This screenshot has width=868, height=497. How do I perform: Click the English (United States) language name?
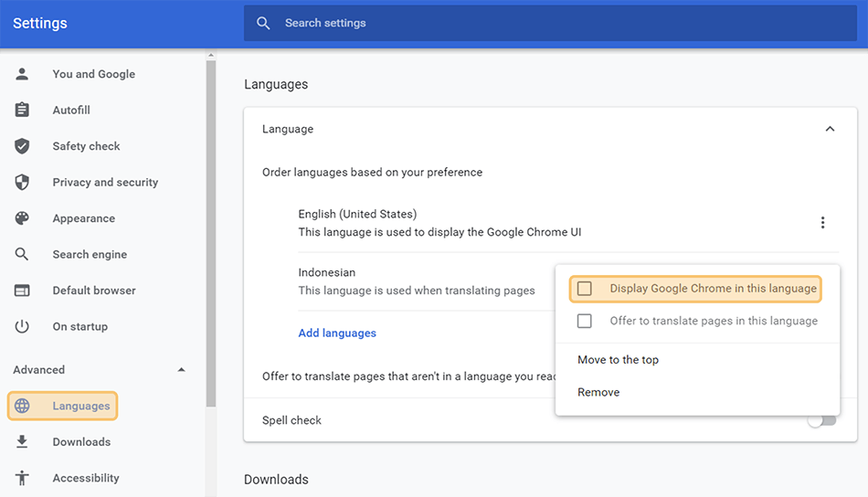(x=357, y=214)
